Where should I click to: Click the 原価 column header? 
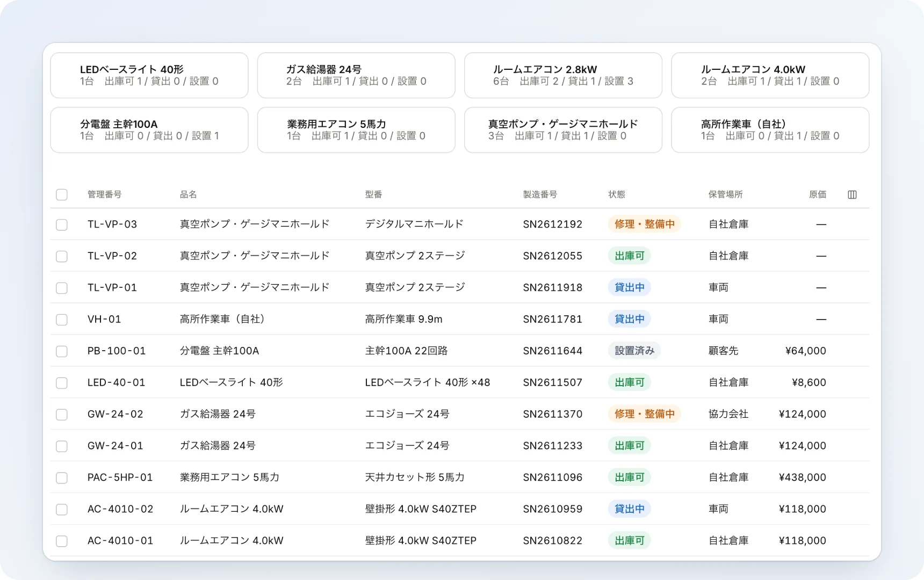818,194
